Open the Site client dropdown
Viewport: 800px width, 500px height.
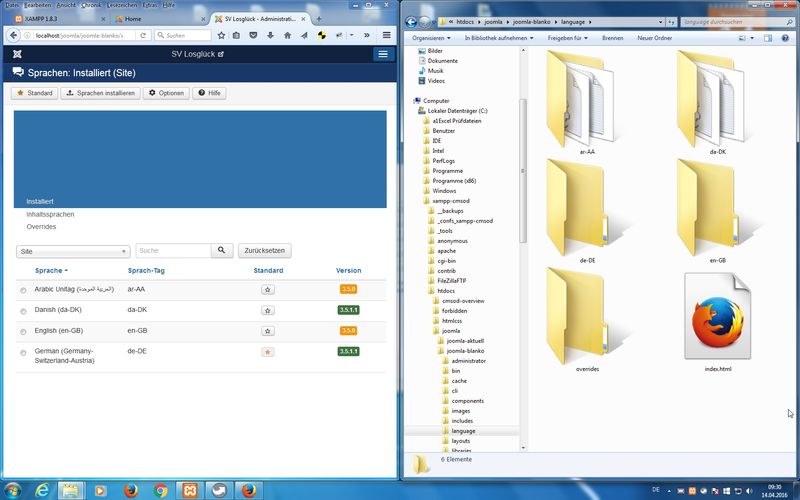point(74,252)
